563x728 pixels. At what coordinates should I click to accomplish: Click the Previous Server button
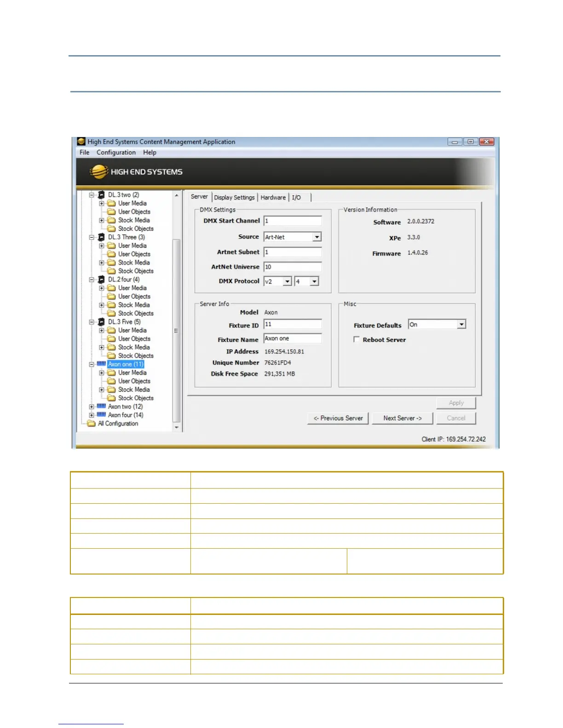(338, 418)
